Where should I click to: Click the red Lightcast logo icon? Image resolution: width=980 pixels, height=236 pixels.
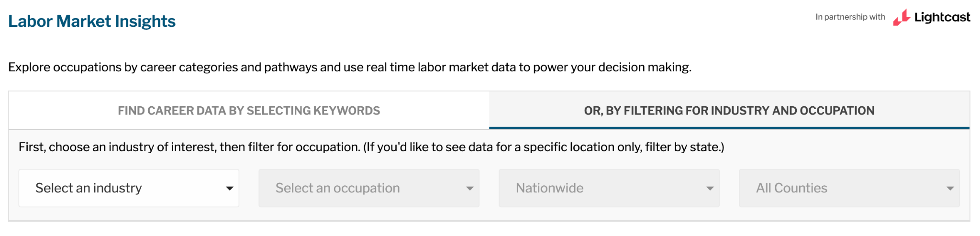click(902, 18)
